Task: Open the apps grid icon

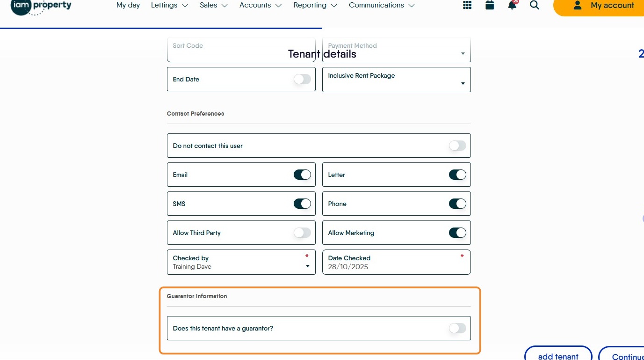Action: point(467,5)
